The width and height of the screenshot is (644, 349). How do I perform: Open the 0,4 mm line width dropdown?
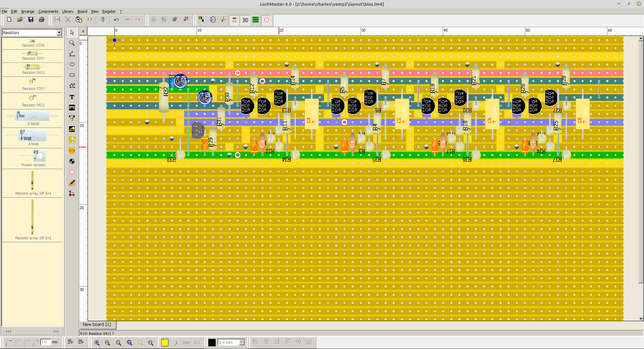tap(242, 342)
